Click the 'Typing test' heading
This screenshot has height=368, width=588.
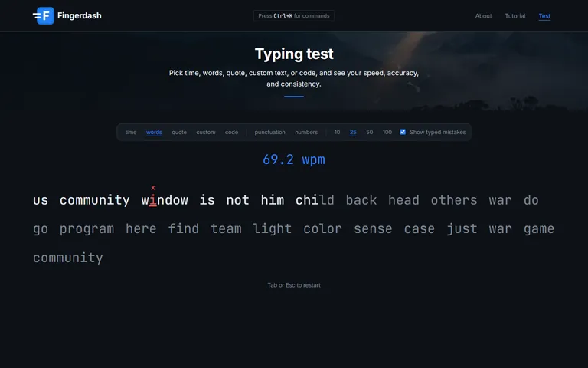pos(294,54)
